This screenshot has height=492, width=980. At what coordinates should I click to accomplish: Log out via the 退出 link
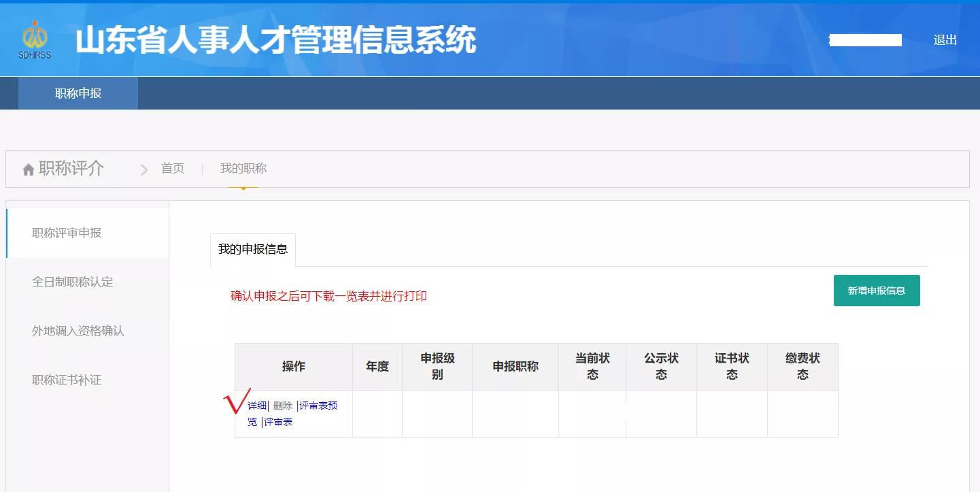click(x=945, y=39)
